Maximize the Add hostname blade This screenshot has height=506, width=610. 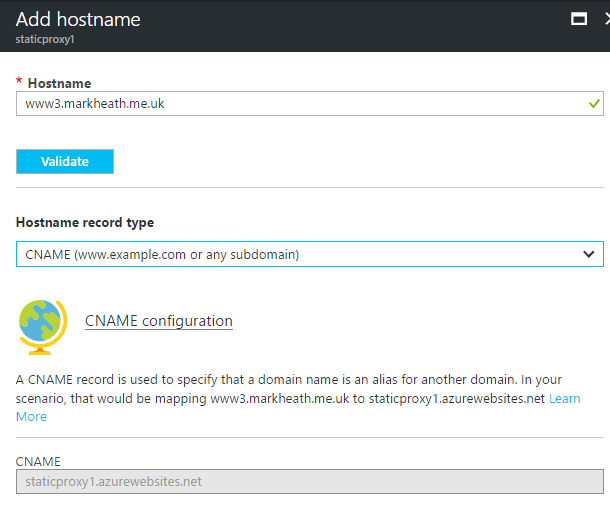click(x=577, y=18)
